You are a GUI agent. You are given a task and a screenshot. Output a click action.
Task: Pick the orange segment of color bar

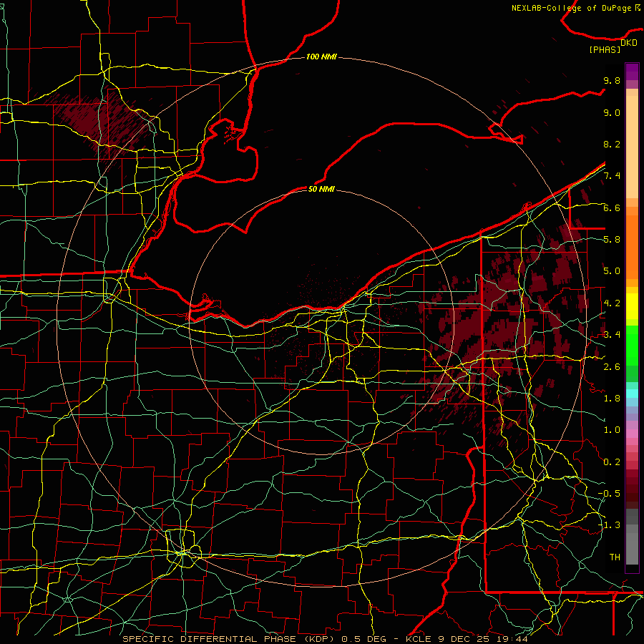tap(632, 246)
